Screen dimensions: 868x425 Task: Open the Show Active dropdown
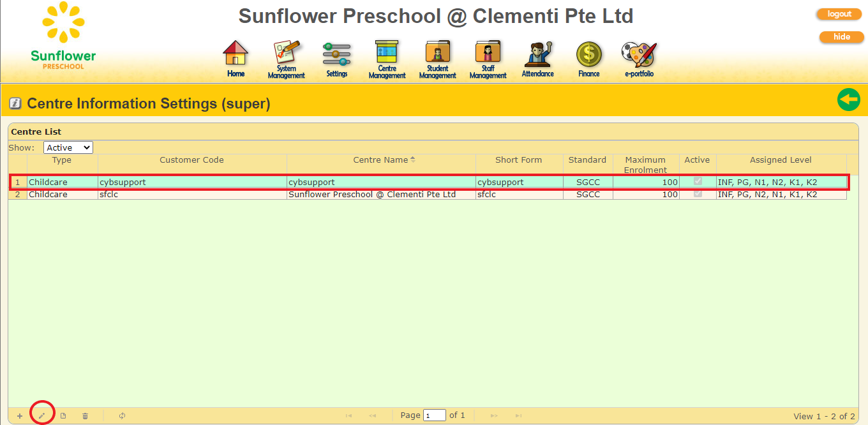(68, 147)
